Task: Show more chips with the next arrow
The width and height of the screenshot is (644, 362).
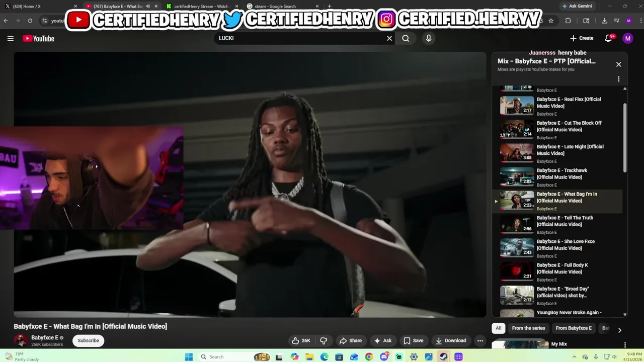Action: 619,330
